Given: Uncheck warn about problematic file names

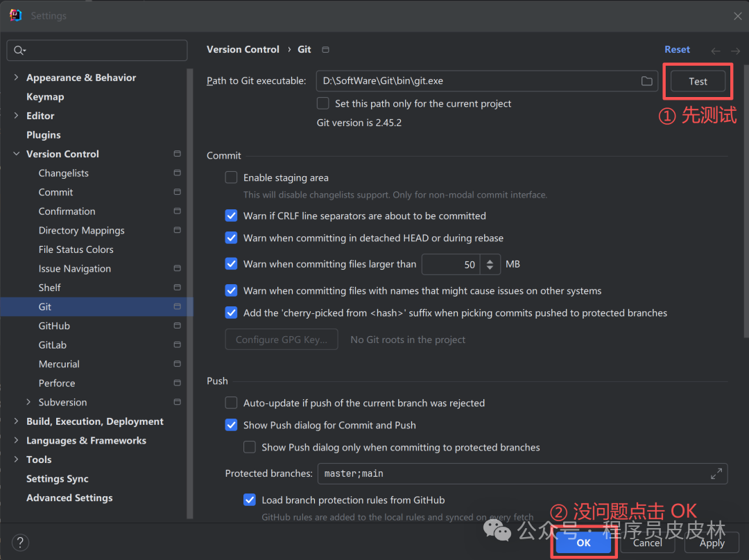Looking at the screenshot, I should pos(231,290).
